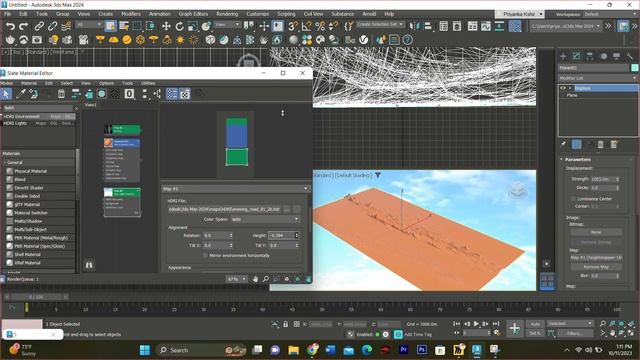640x360 pixels.
Task: Click the teapot render setup icon
Action: pyautogui.click(x=10, y=40)
